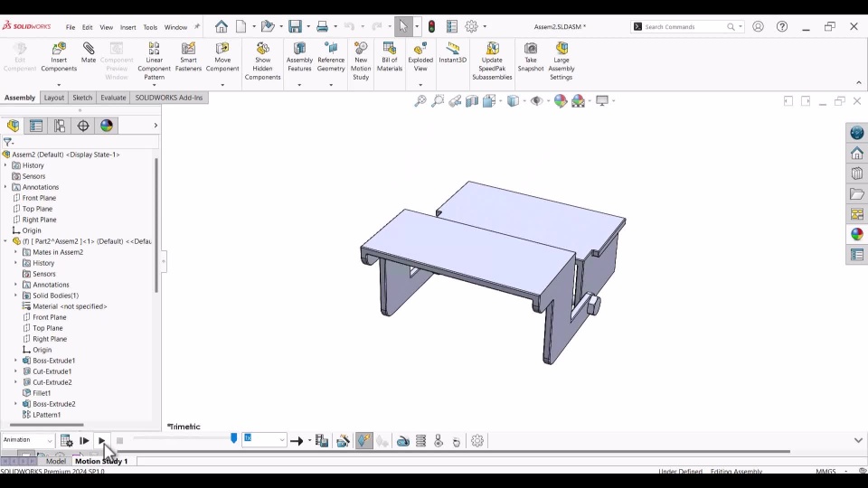Insert a Bill of Materials
868x488 pixels.
(389, 57)
